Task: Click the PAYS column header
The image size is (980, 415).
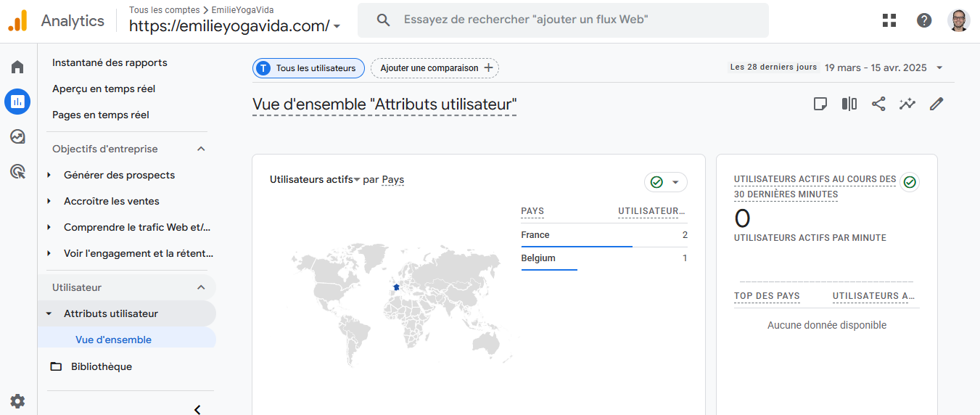Action: click(532, 211)
